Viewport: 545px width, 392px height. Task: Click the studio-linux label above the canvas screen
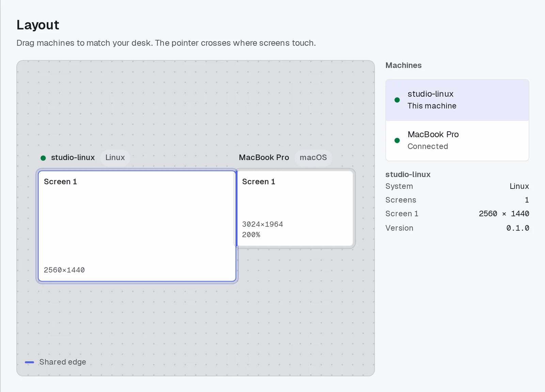73,158
